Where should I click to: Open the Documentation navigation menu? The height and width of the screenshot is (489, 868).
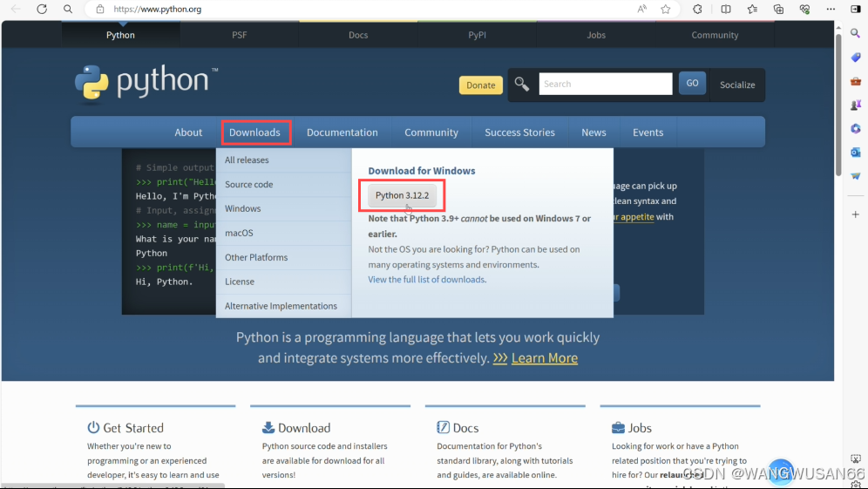pos(342,132)
